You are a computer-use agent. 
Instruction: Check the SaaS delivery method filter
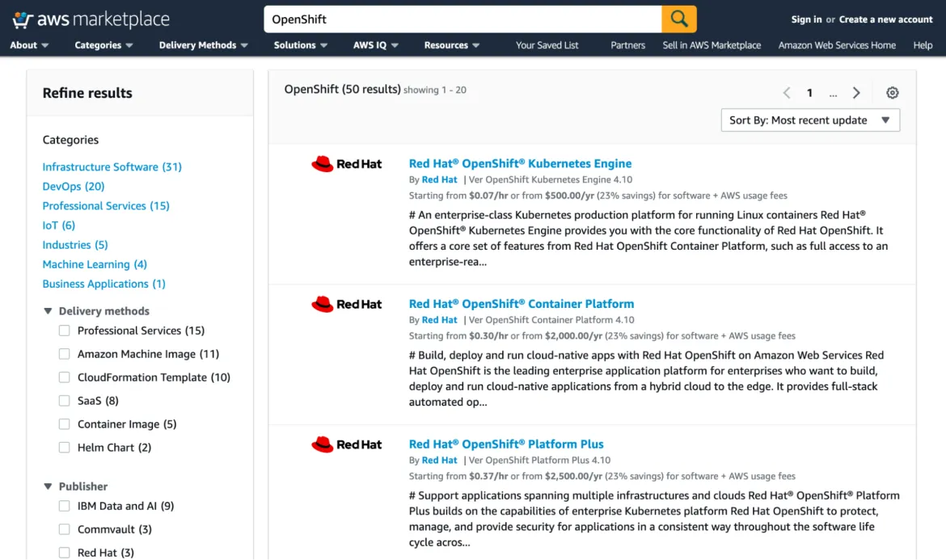pyautogui.click(x=64, y=400)
